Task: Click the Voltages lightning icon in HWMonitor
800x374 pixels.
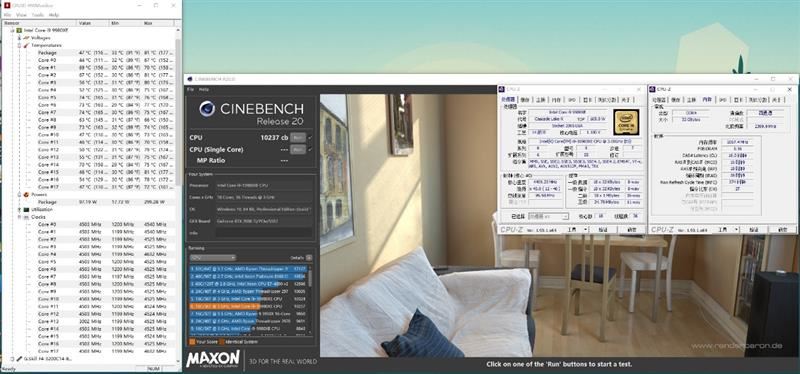Action: coord(26,38)
